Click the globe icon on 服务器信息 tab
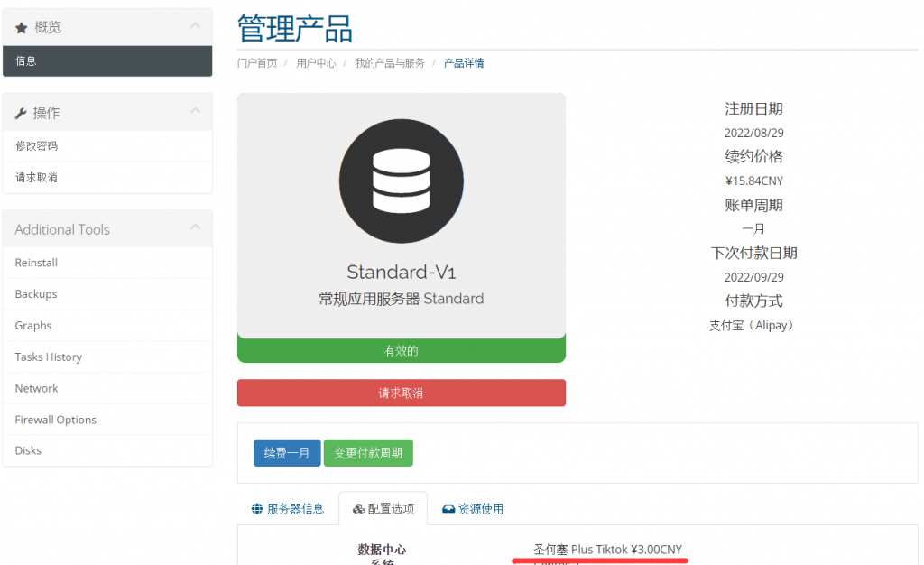 pos(257,509)
